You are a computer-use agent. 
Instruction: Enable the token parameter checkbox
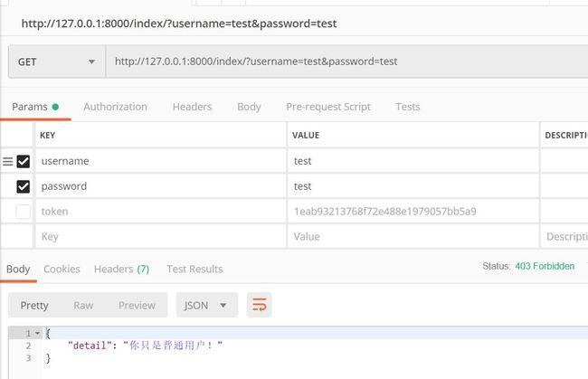[x=24, y=212]
